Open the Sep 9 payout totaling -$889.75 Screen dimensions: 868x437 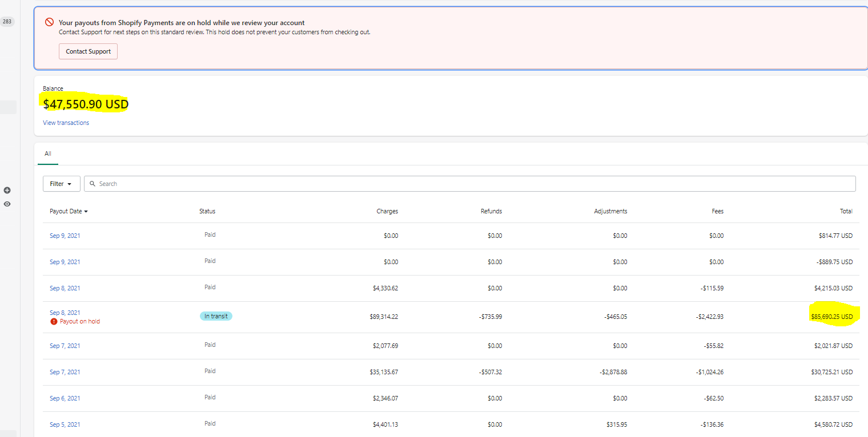pyautogui.click(x=65, y=262)
